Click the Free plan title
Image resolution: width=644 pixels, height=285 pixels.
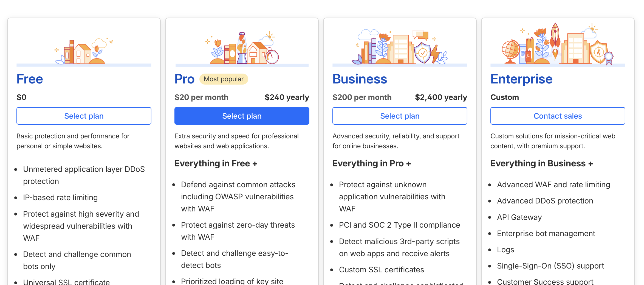pos(30,79)
